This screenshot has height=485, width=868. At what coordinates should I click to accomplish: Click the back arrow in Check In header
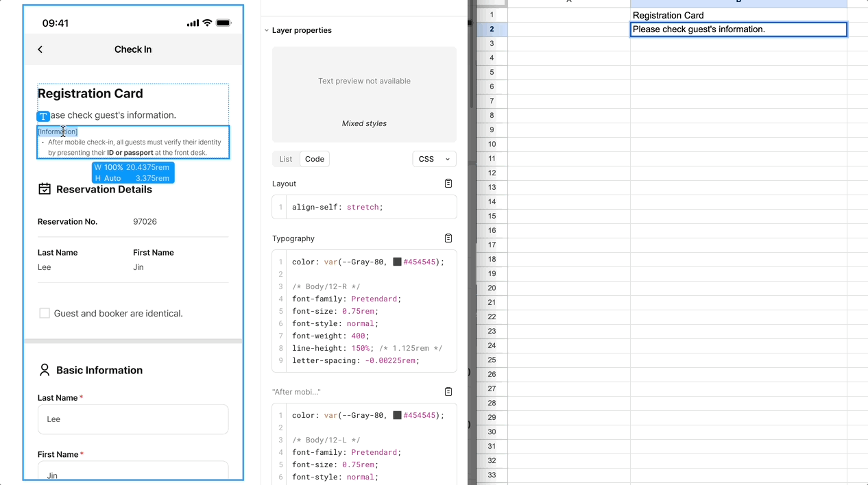40,49
